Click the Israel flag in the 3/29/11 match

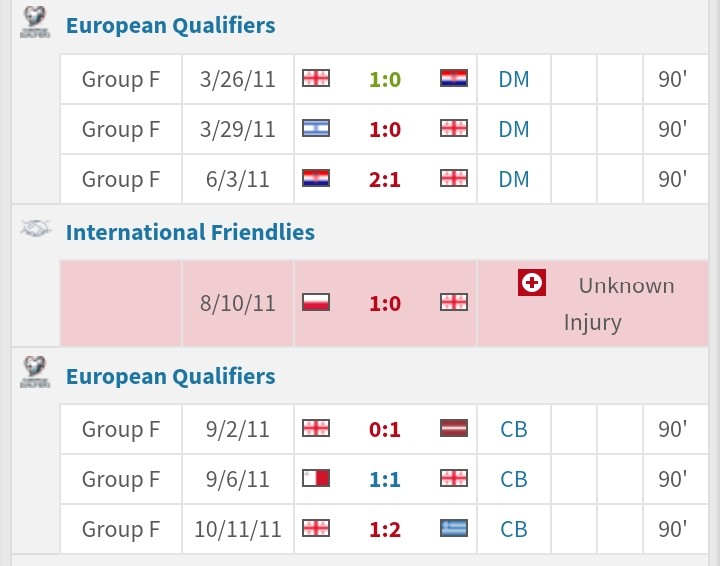pyautogui.click(x=316, y=129)
